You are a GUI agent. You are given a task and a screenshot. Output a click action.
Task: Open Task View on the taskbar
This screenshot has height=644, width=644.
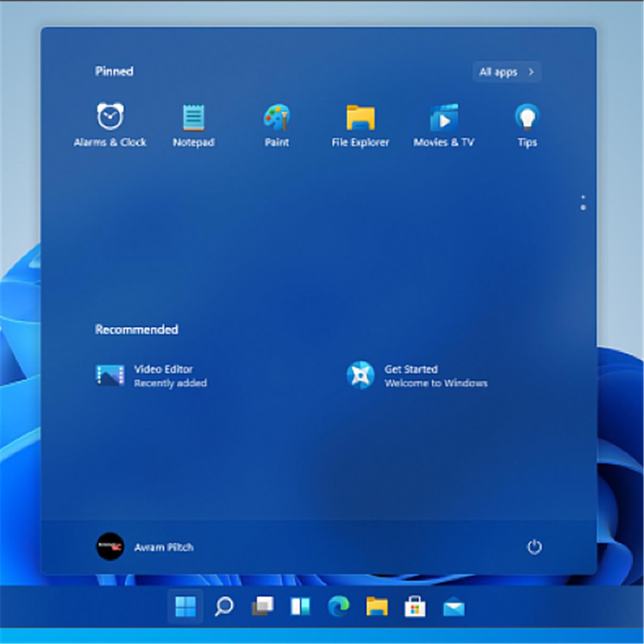pos(262,606)
